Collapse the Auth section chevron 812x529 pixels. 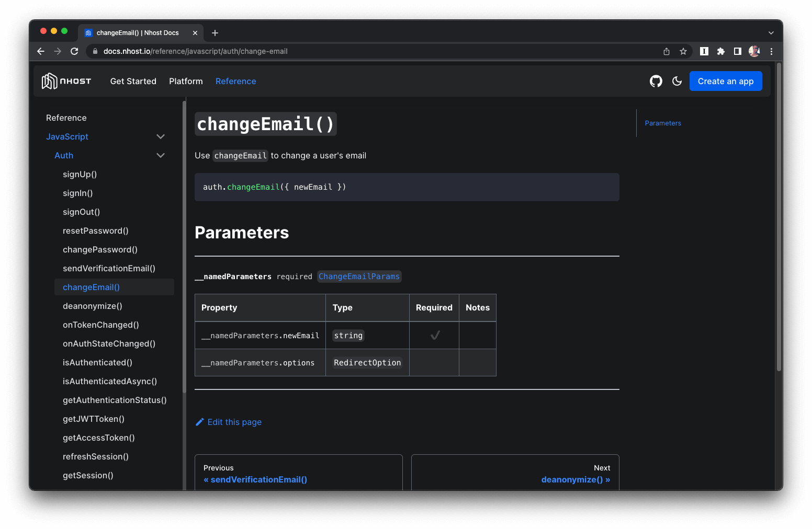(x=161, y=155)
